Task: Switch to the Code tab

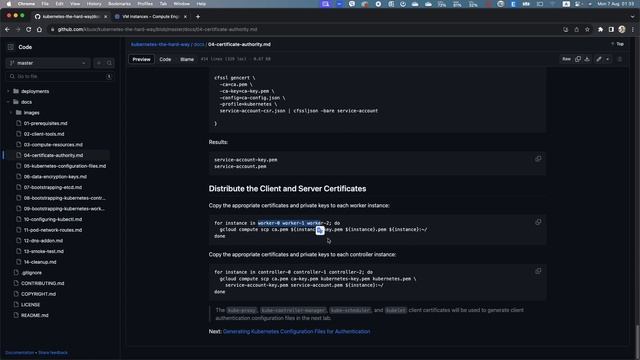Action: click(165, 59)
